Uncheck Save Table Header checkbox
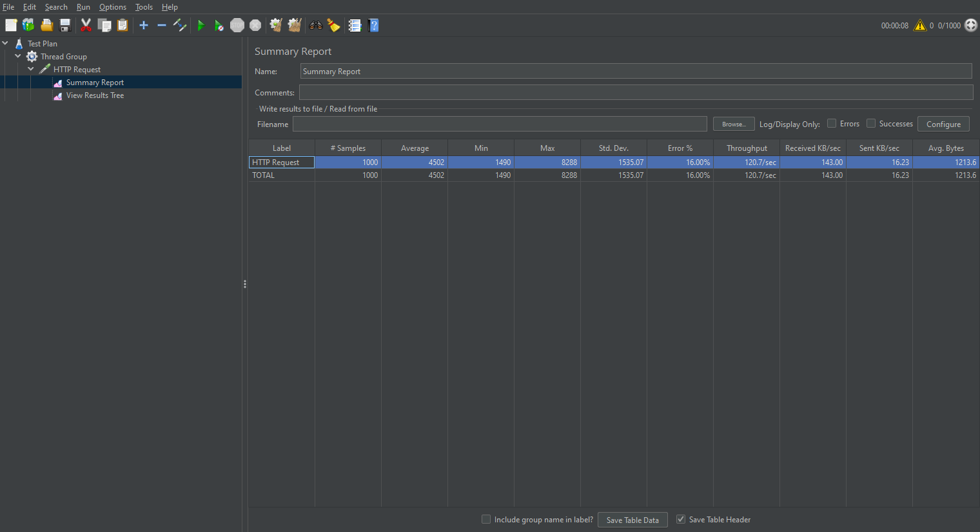This screenshot has height=532, width=980. point(680,519)
